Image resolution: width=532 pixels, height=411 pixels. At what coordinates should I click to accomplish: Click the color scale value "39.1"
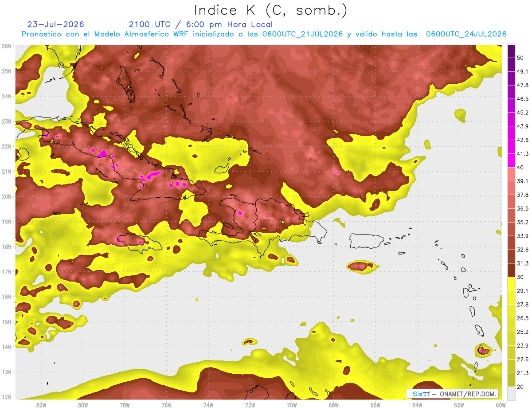pyautogui.click(x=523, y=181)
